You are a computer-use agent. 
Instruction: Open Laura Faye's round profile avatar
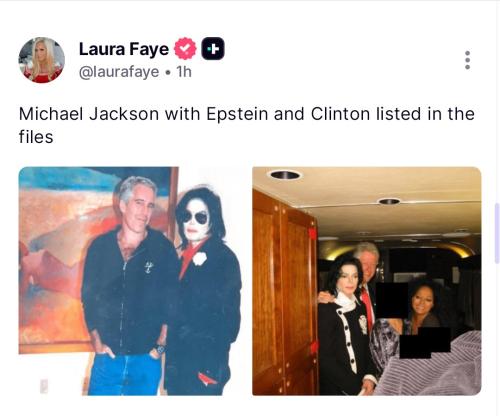(x=42, y=60)
